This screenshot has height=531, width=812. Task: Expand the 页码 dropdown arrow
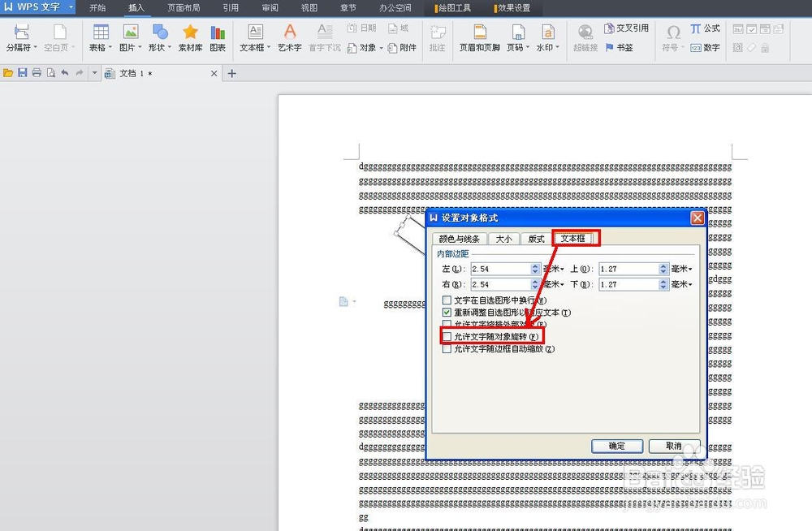point(528,48)
